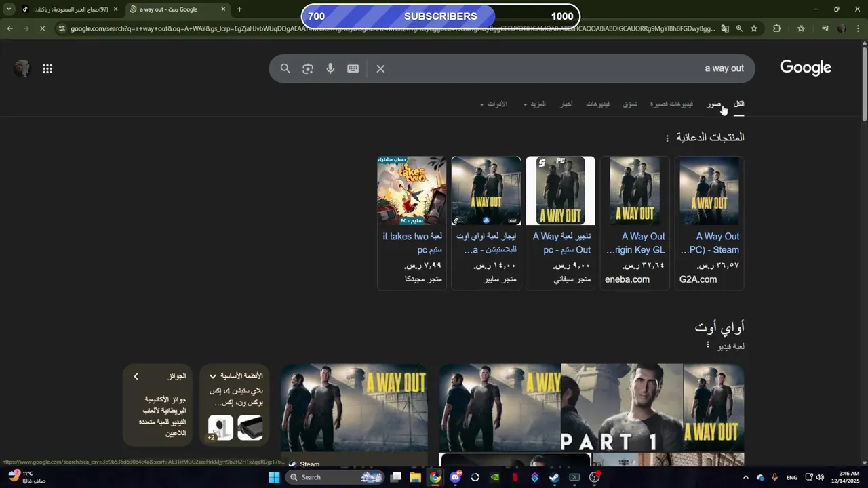
Task: Expand the المزيد search filter dropdown
Action: (x=534, y=104)
